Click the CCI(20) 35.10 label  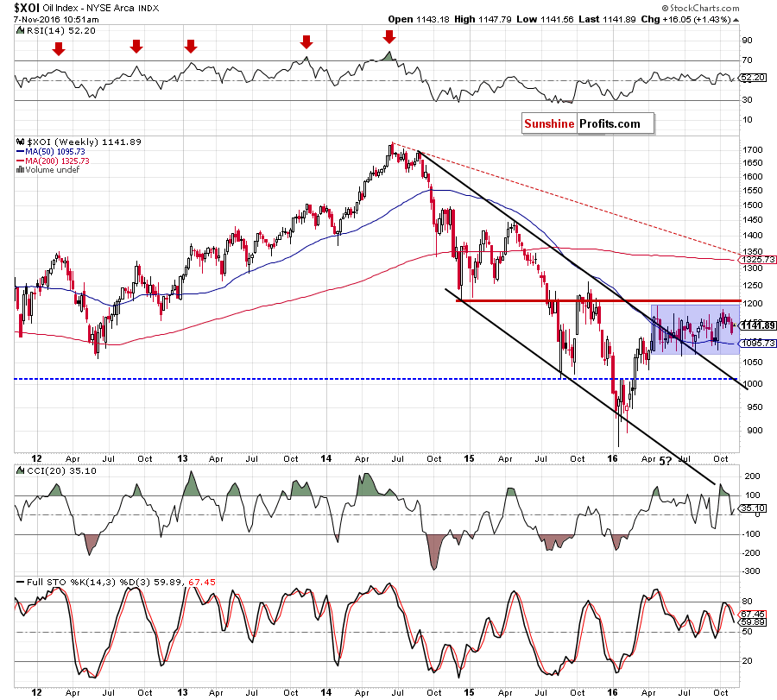coord(61,470)
